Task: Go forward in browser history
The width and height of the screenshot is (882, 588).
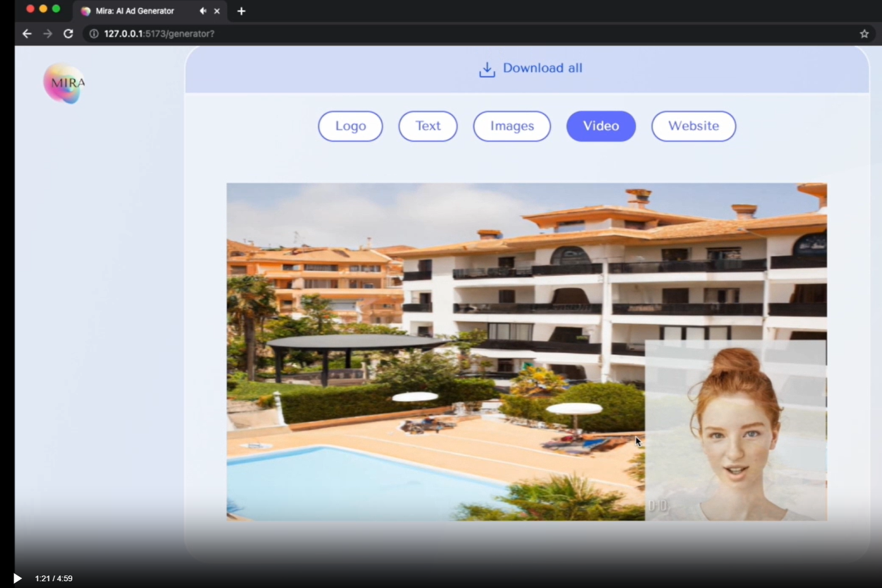Action: click(x=47, y=34)
